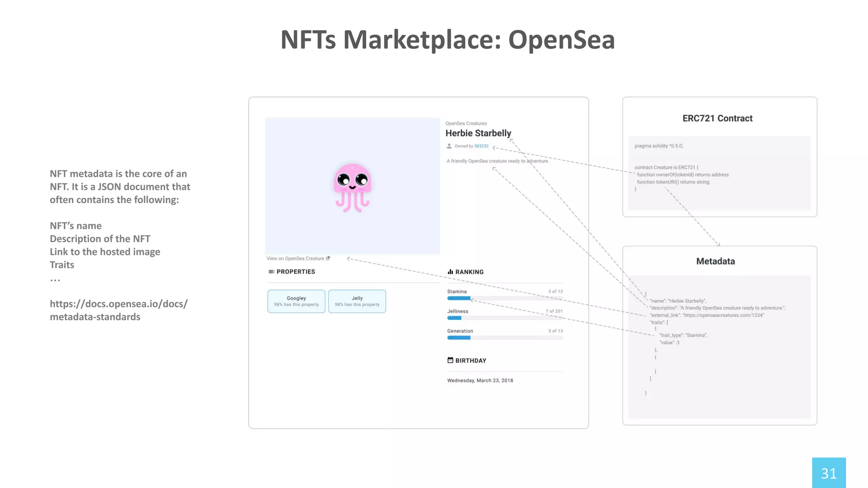The image size is (868, 488).
Task: Click the Herbie Starbelly title
Action: click(478, 133)
